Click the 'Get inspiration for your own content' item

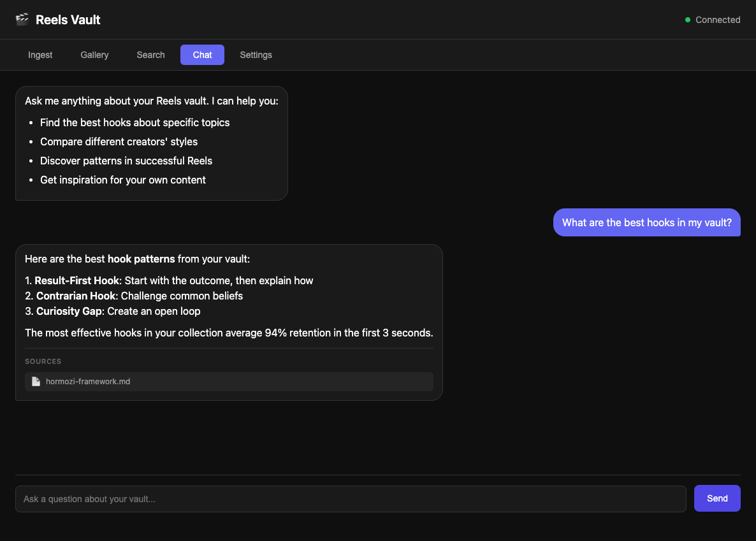point(123,180)
